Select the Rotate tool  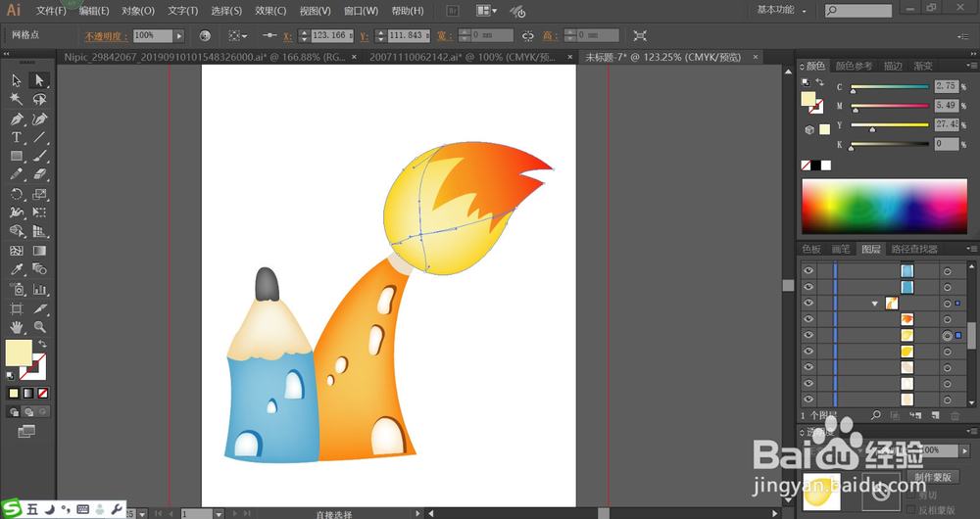17,194
